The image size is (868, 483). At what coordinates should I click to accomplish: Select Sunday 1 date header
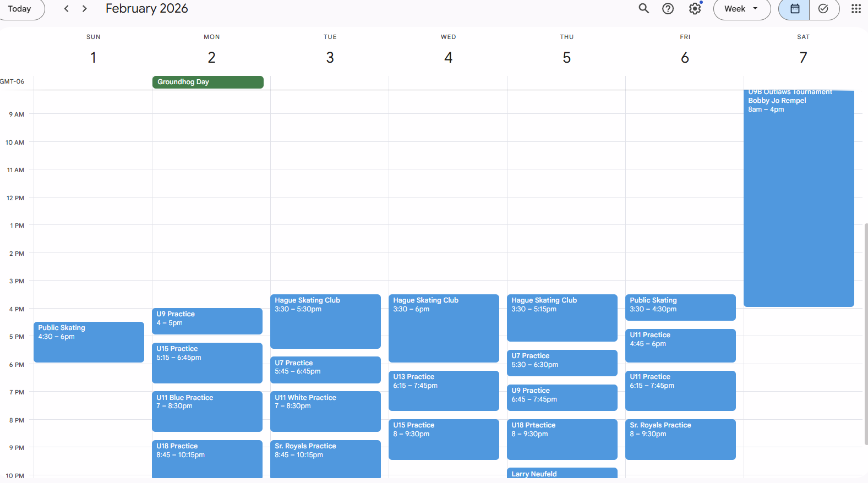(x=94, y=57)
